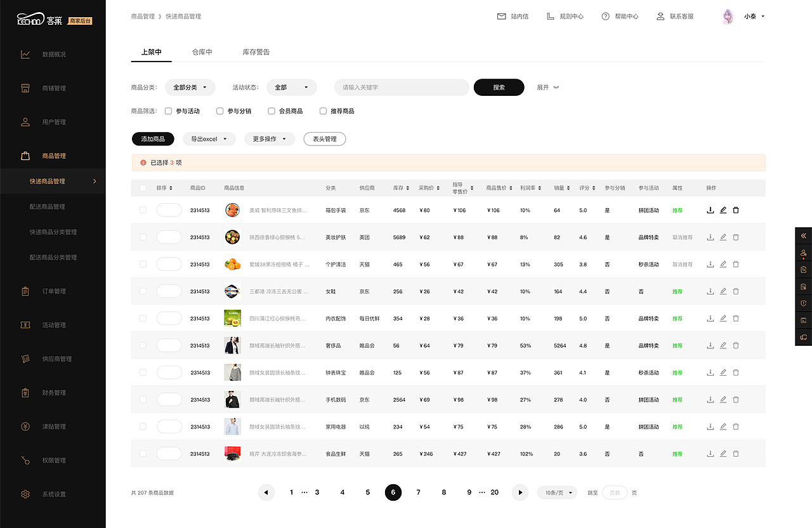Screen dimensions: 812x528
Task: Jump to page 8 in pagination
Action: pos(443,492)
